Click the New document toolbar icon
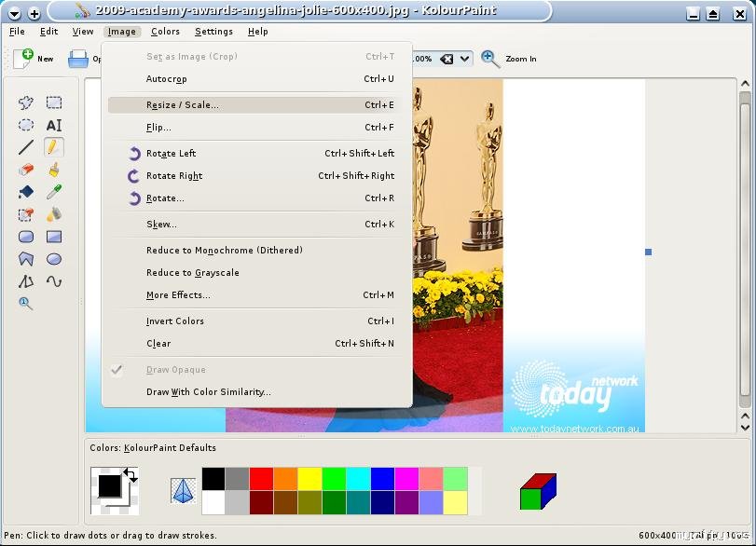This screenshot has height=546, width=756. click(x=23, y=59)
